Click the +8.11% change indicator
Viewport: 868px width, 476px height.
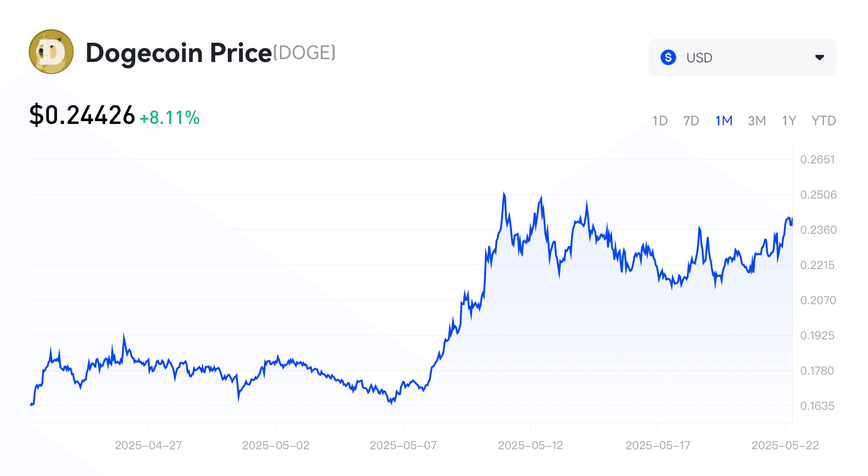pyautogui.click(x=170, y=118)
